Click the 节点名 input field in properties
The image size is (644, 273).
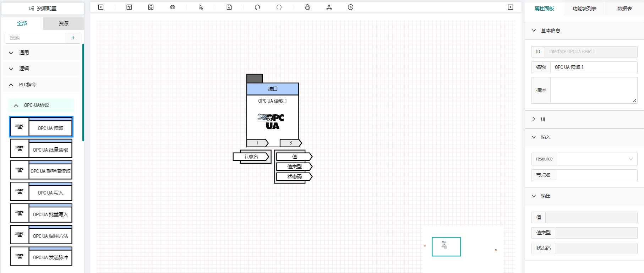[x=596, y=175]
